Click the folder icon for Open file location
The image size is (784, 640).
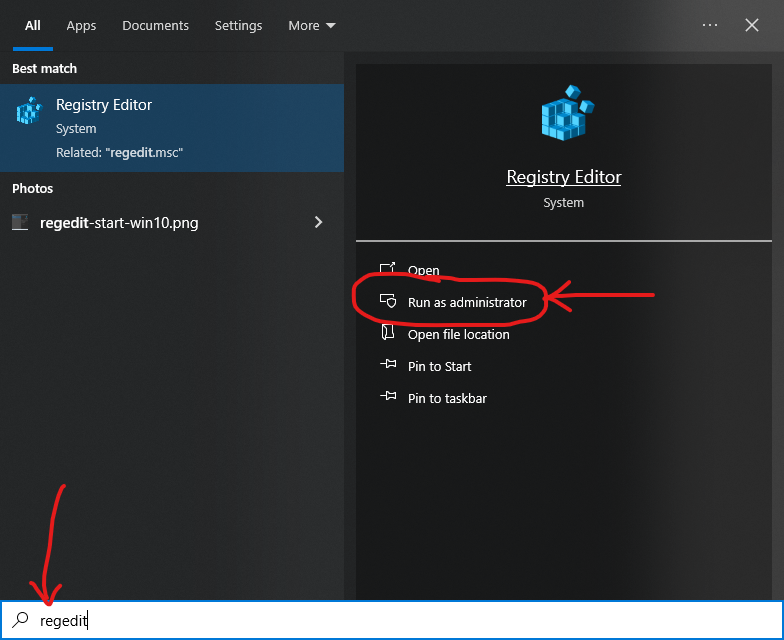tap(388, 332)
